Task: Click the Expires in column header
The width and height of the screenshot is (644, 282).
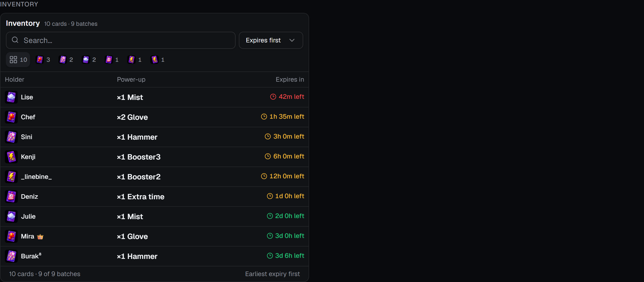Action: coord(290,79)
